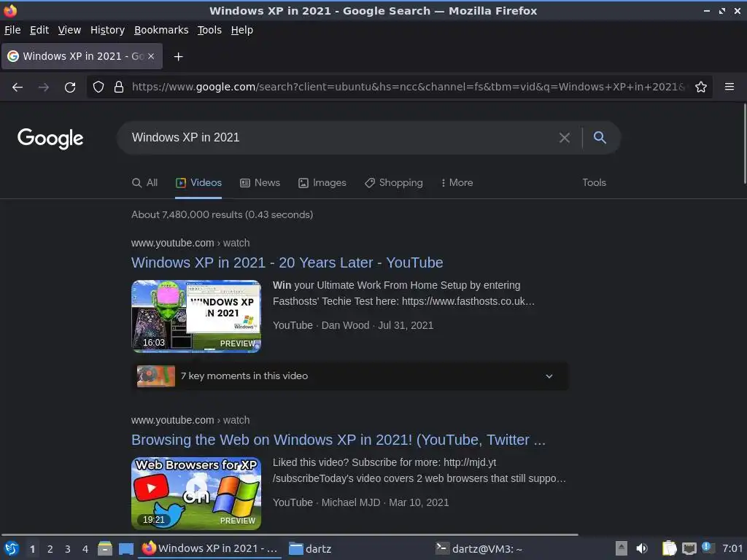Viewport: 747px width, 560px height.
Task: Click key moments small thumbnail
Action: tap(156, 376)
